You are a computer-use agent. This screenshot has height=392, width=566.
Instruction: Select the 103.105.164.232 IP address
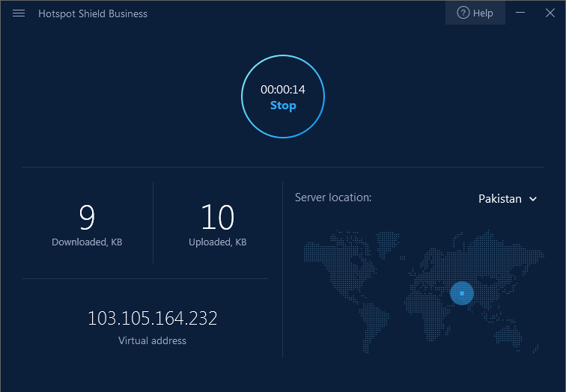click(153, 318)
